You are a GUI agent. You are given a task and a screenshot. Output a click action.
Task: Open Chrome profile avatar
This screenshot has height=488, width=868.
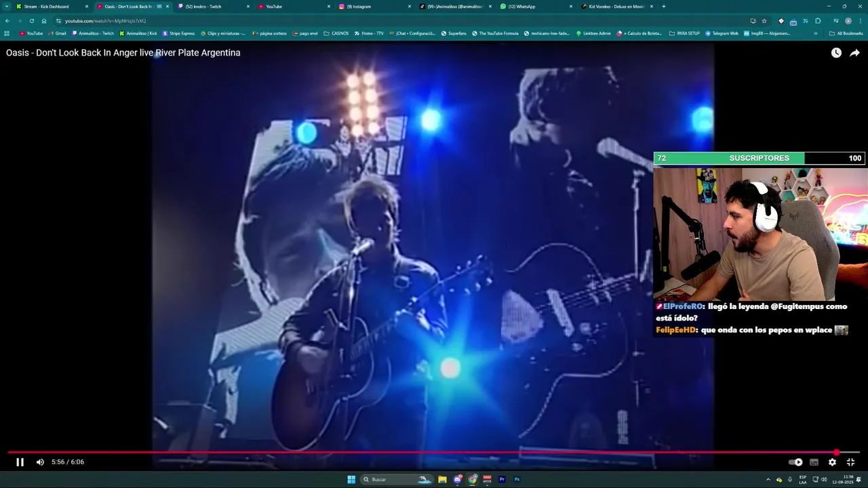point(848,21)
